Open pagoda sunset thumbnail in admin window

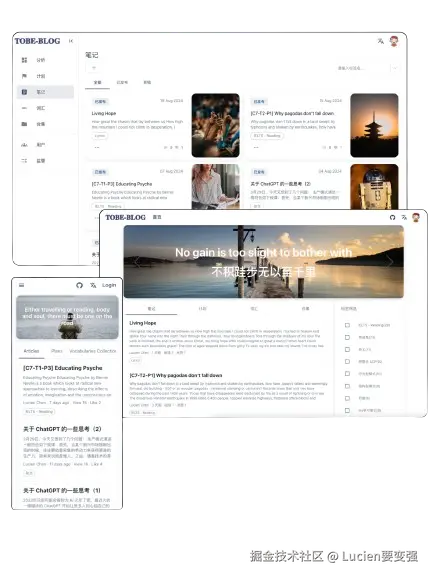tap(374, 125)
